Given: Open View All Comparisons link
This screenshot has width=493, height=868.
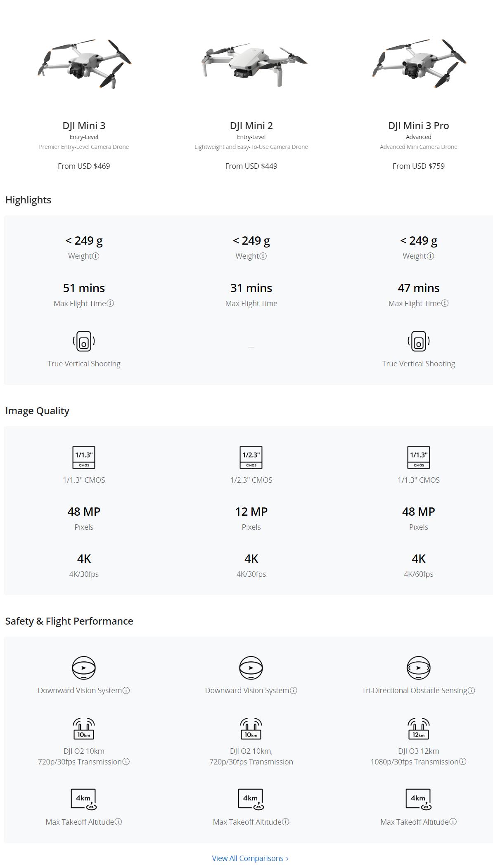Looking at the screenshot, I should pos(250,858).
